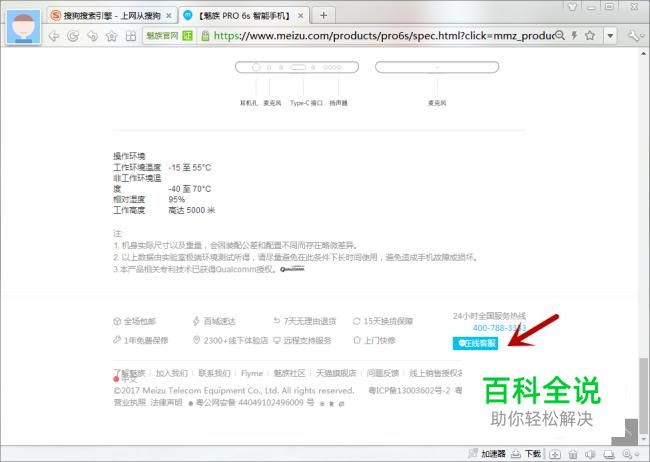Click the Qualcomm logo in footnote
This screenshot has width=650, height=462.
[x=292, y=269]
